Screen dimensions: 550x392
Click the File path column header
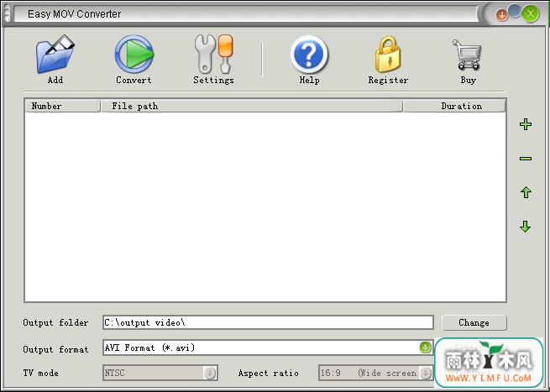[x=252, y=106]
